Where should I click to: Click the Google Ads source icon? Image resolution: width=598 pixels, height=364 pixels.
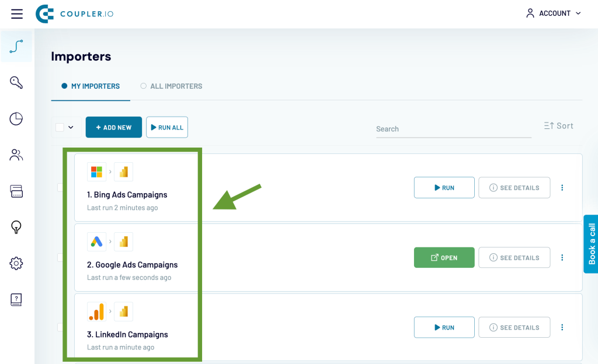pyautogui.click(x=96, y=242)
